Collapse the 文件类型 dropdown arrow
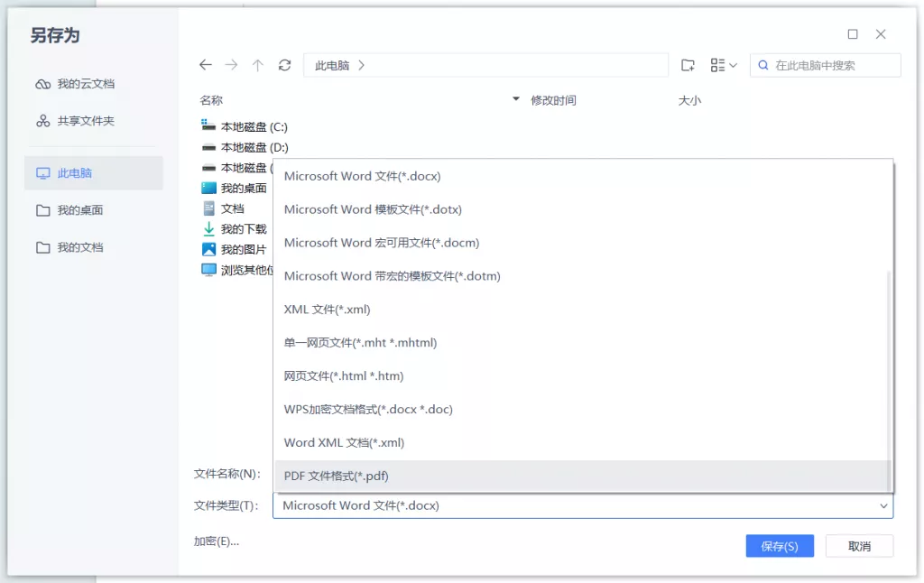The image size is (924, 583). click(883, 505)
